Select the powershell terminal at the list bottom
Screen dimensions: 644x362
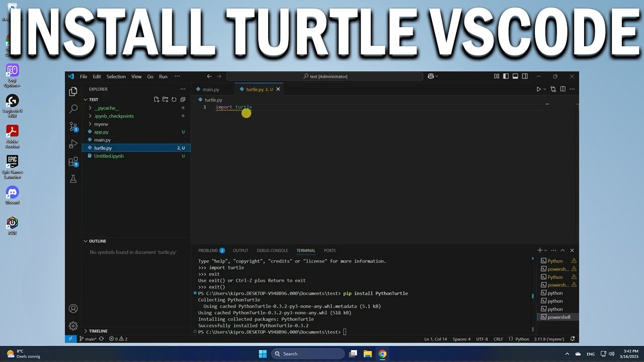click(558, 317)
